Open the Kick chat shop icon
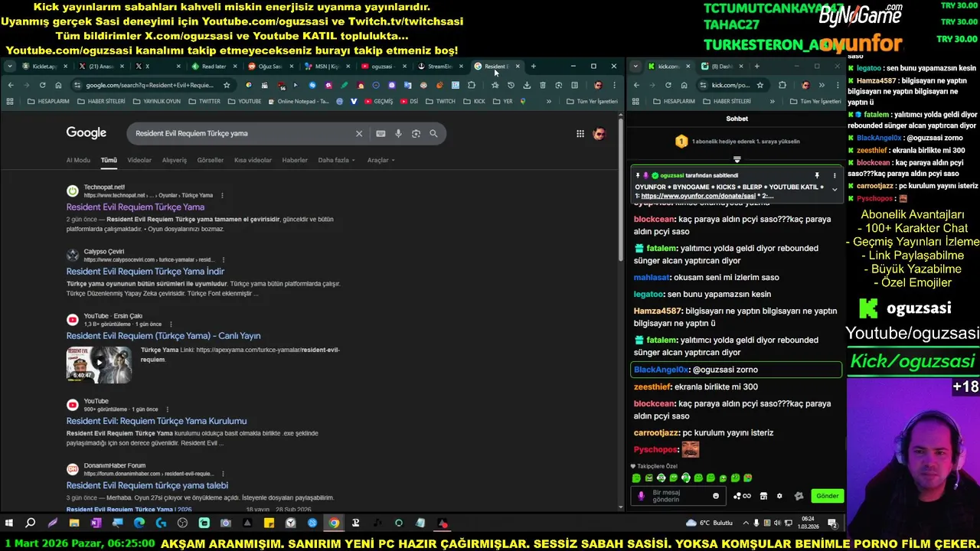The width and height of the screenshot is (980, 551). [x=763, y=496]
